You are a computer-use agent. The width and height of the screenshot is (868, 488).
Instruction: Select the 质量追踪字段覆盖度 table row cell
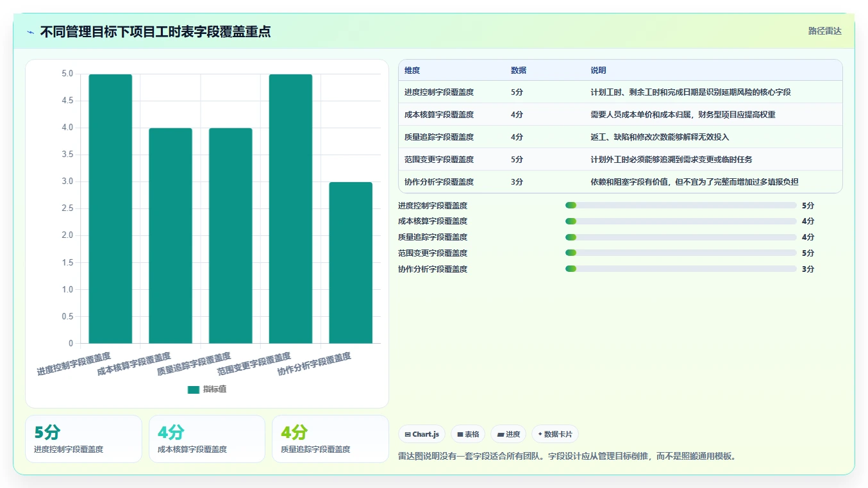point(439,137)
